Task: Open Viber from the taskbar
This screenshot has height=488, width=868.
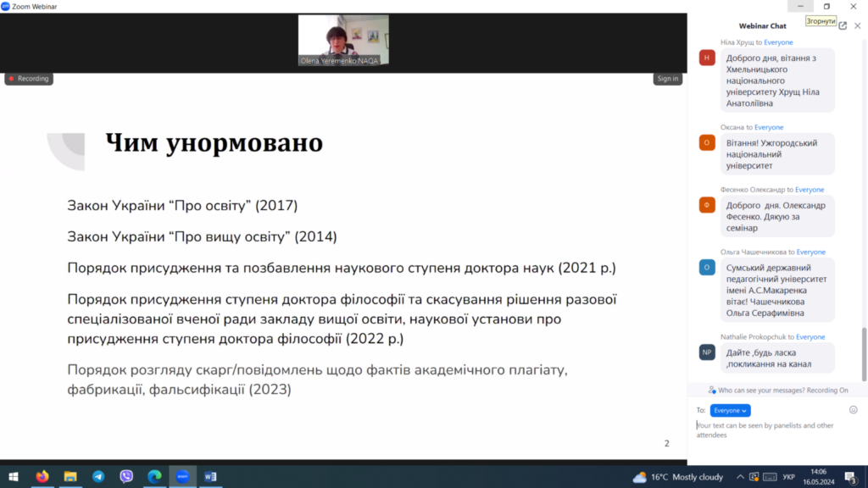Action: [126, 477]
